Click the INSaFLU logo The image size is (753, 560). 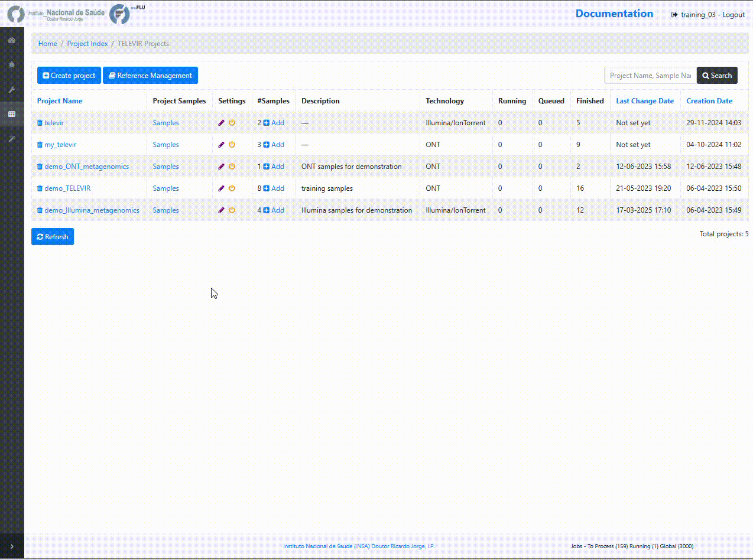coord(127,14)
